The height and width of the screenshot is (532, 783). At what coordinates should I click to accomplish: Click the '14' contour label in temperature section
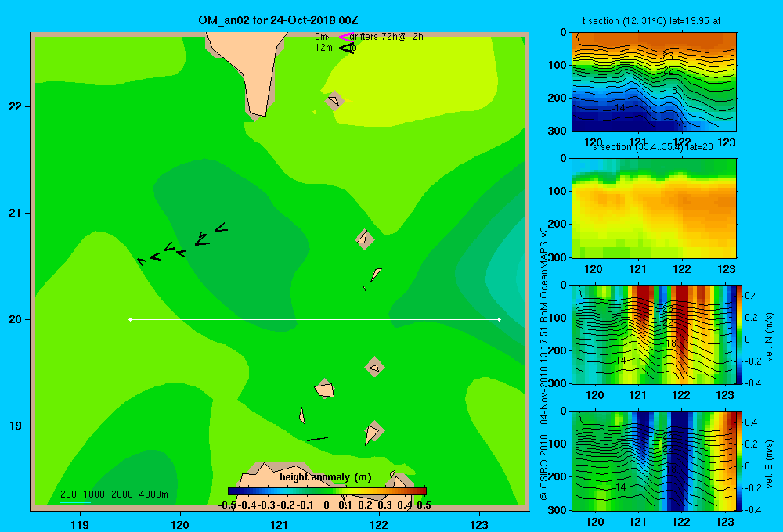619,108
